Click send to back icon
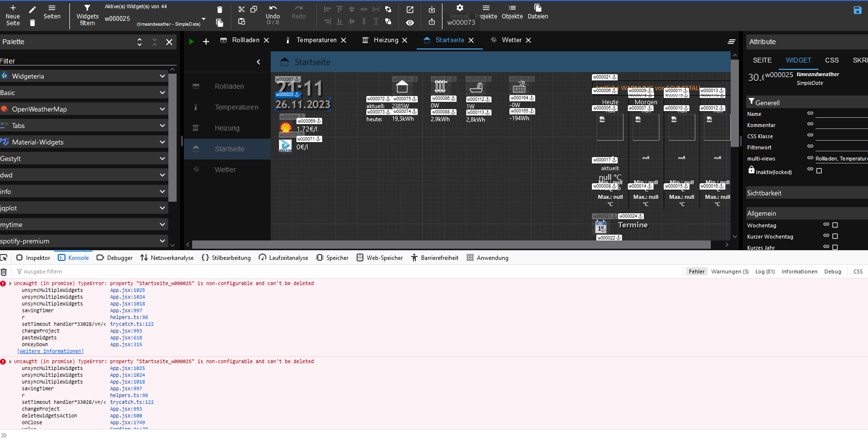The width and height of the screenshot is (868, 447). tap(388, 21)
